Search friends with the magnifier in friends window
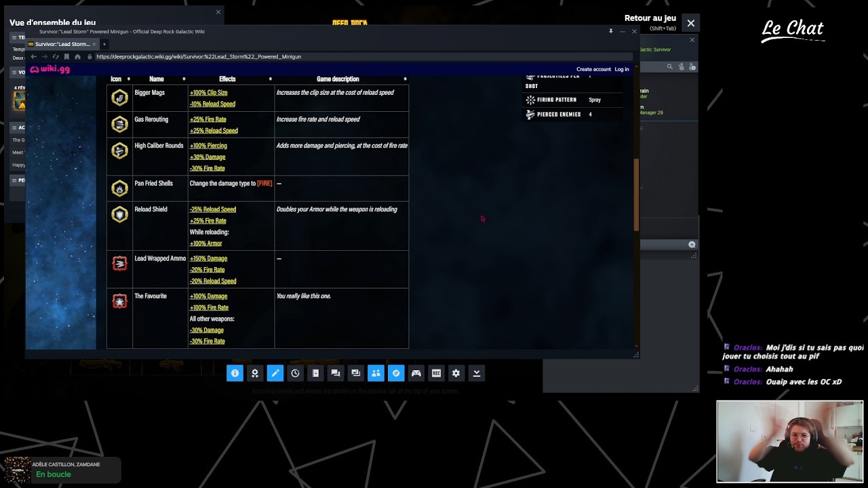This screenshot has width=868, height=488. pos(670,66)
